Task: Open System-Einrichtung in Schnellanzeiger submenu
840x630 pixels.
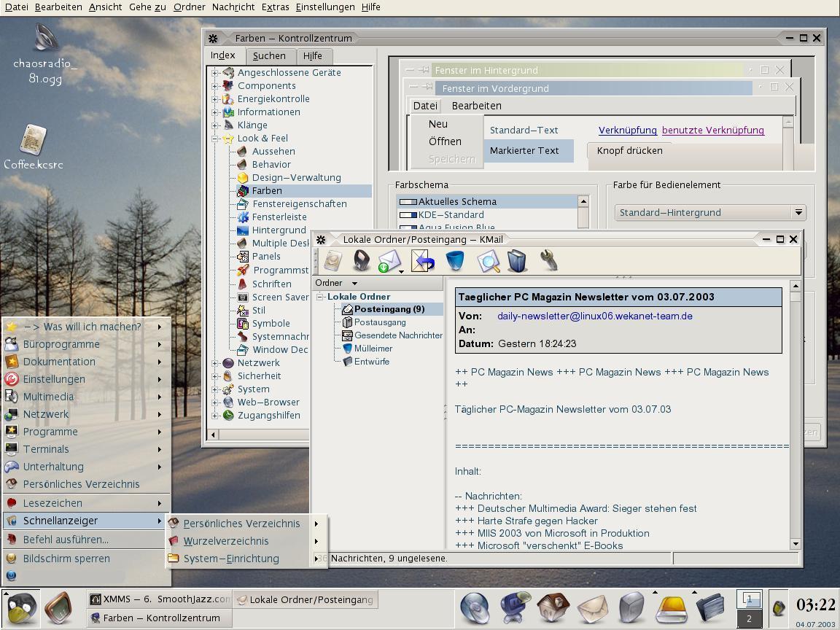Action: tap(246, 559)
